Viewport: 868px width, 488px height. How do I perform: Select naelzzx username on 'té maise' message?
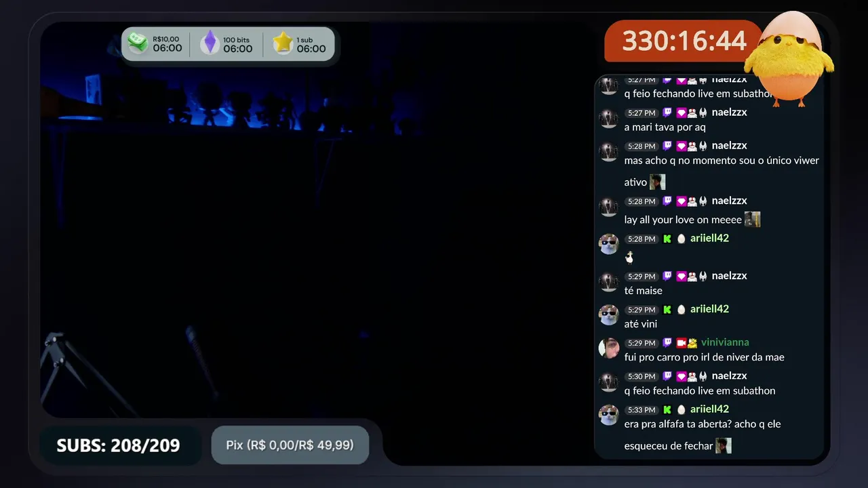click(x=730, y=276)
